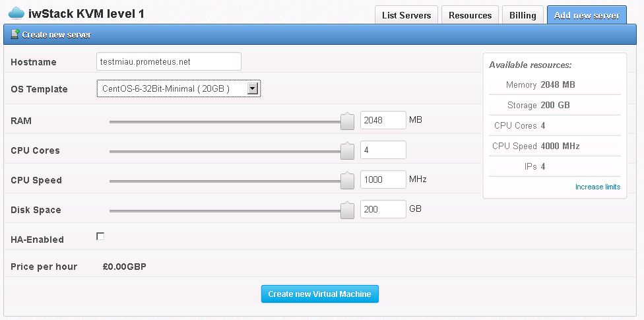Viewport: 644px width, 320px height.
Task: Click the IPs 4 value in resources
Action: [x=543, y=167]
